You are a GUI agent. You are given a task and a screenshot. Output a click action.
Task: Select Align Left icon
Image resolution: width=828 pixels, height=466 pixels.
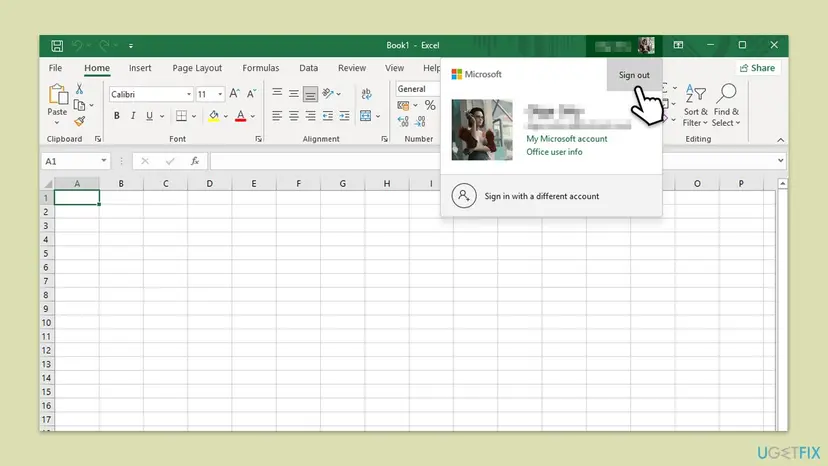pos(277,116)
